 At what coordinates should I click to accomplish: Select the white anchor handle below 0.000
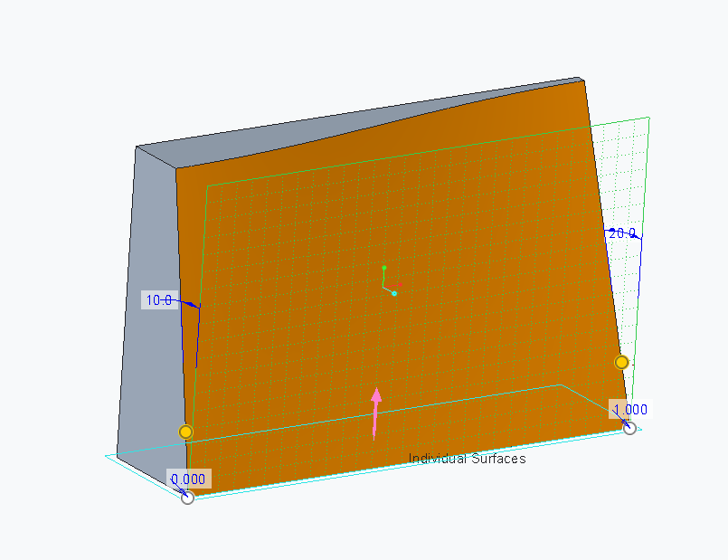click(186, 498)
